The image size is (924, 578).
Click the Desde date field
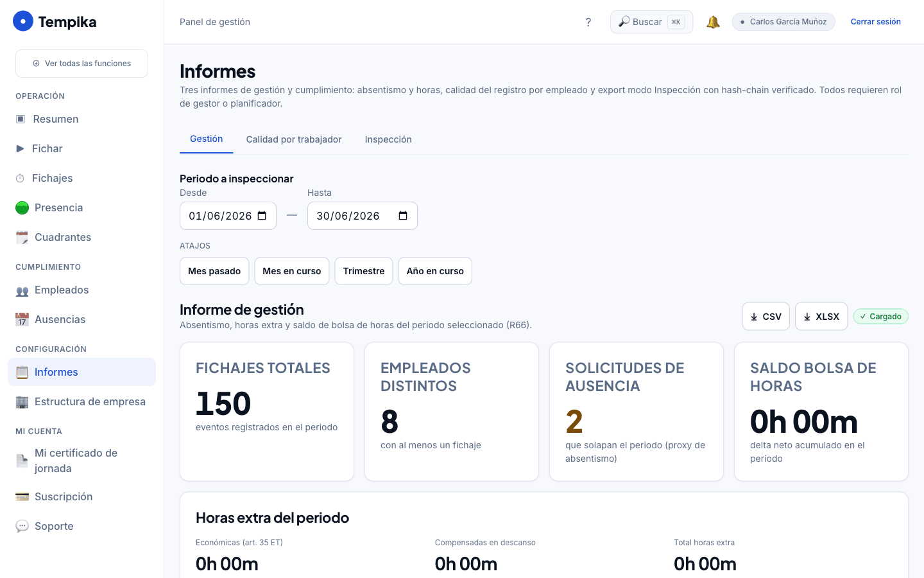(x=228, y=216)
